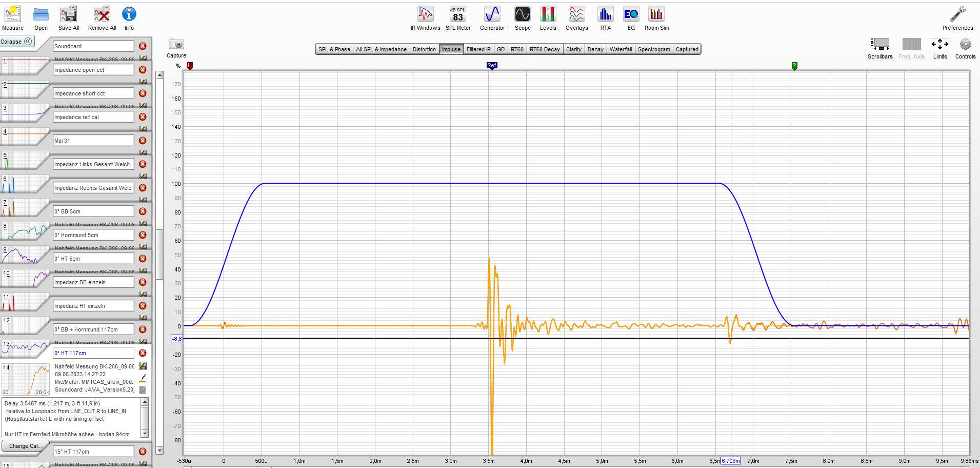
Task: Open the Filtered IR tab
Action: [478, 49]
